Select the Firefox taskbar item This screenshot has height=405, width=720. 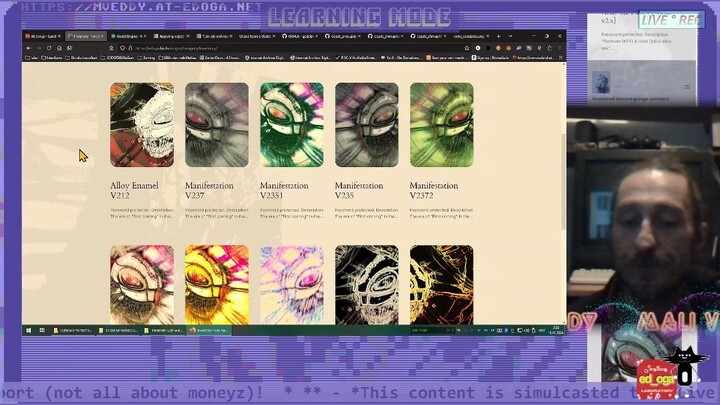click(x=209, y=330)
